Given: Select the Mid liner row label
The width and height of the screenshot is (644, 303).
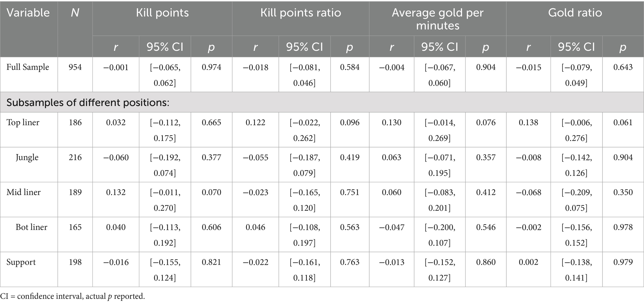Looking at the screenshot, I should pyautogui.click(x=23, y=192).
